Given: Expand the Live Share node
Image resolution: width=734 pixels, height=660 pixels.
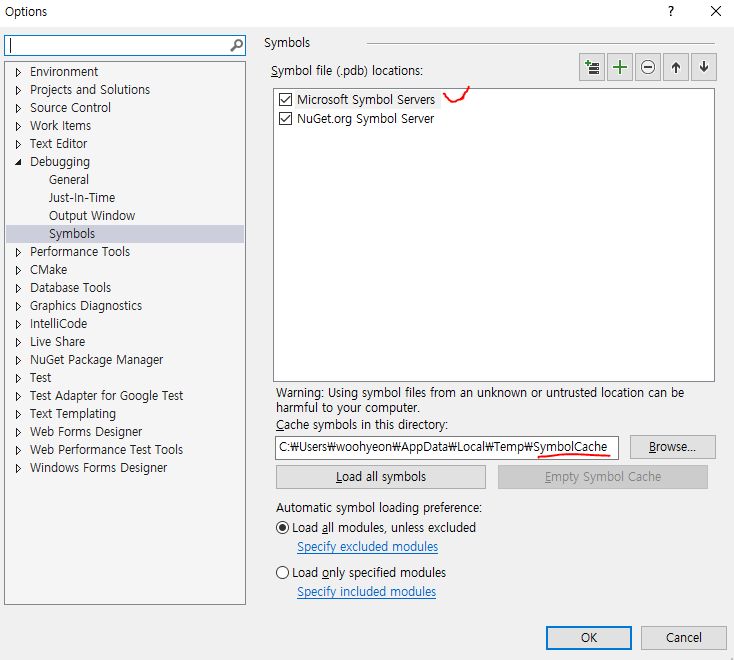Looking at the screenshot, I should coord(18,342).
